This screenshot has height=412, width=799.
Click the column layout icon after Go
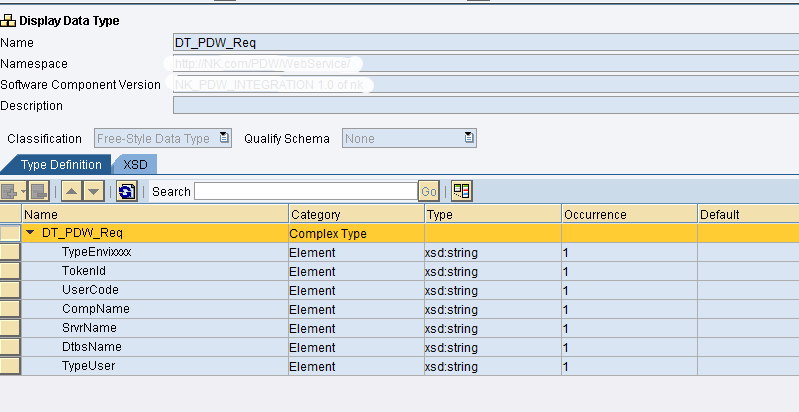coord(461,191)
